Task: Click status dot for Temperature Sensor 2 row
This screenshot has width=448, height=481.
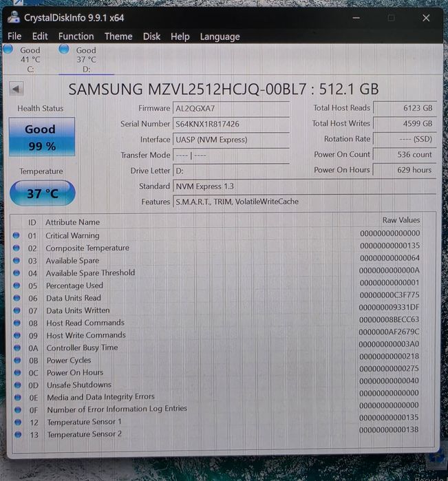Action: tap(18, 434)
